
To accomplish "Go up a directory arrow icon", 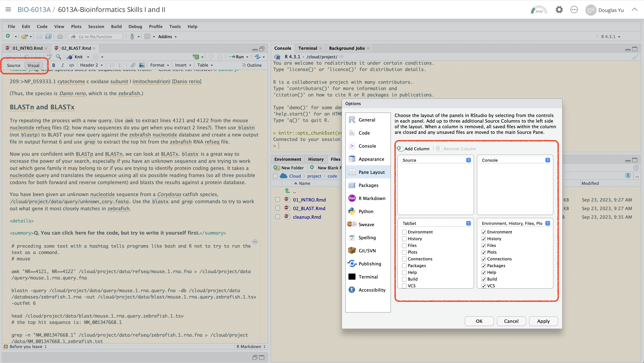I will (287, 191).
